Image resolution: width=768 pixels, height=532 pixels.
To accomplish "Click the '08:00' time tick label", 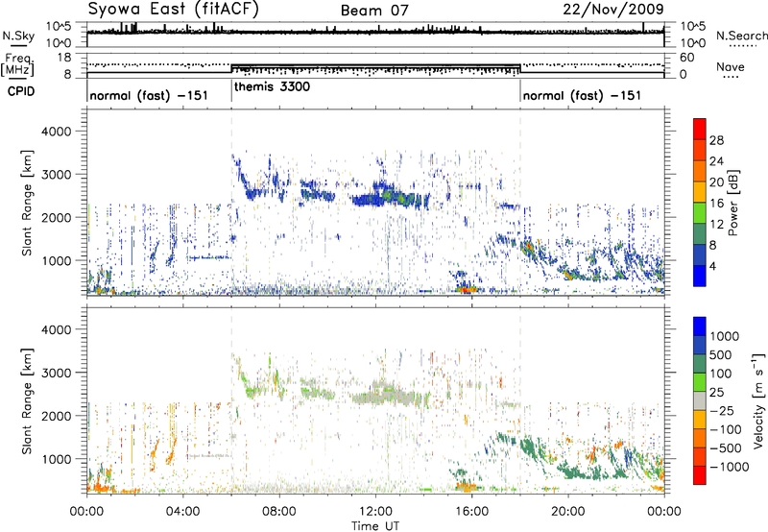I will [x=278, y=512].
